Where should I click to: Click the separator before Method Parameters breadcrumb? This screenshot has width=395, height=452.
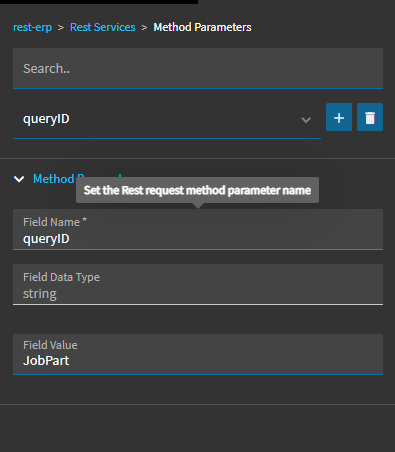(144, 27)
